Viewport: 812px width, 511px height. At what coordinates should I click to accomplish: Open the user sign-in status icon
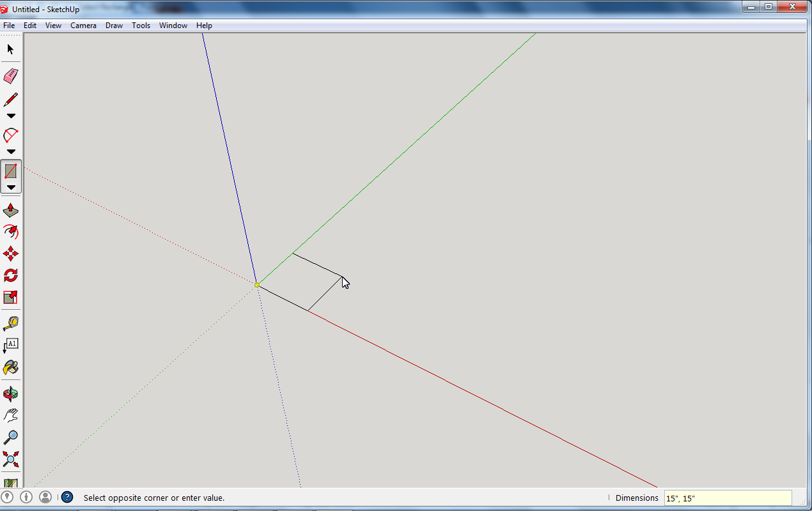pos(45,497)
